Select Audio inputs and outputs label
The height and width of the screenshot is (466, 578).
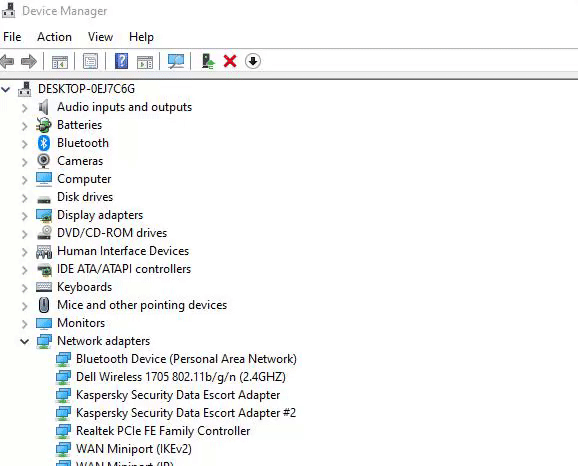coord(125,107)
